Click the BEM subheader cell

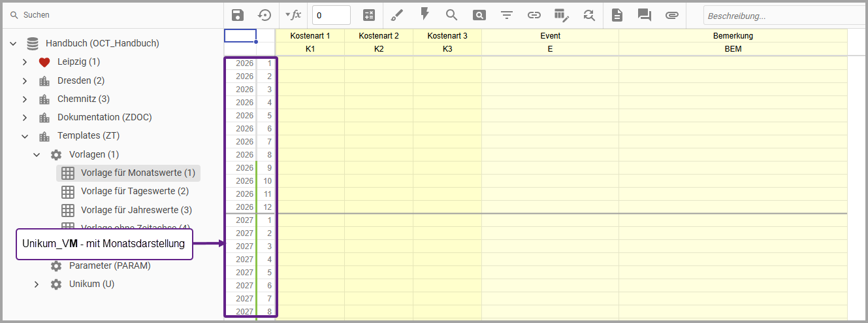coord(733,49)
